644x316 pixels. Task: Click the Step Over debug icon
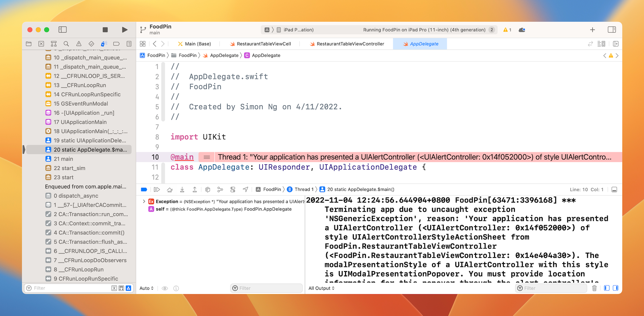tap(170, 190)
